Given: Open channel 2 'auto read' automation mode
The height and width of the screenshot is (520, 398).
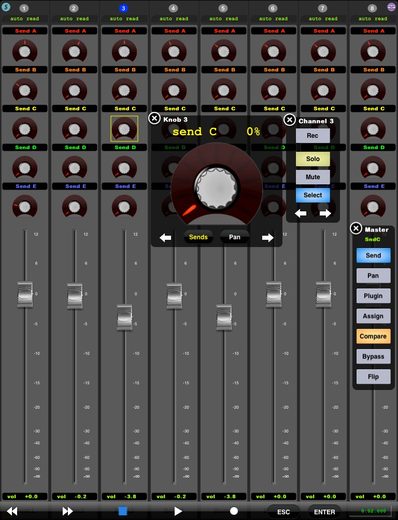Looking at the screenshot, I should pos(74,19).
